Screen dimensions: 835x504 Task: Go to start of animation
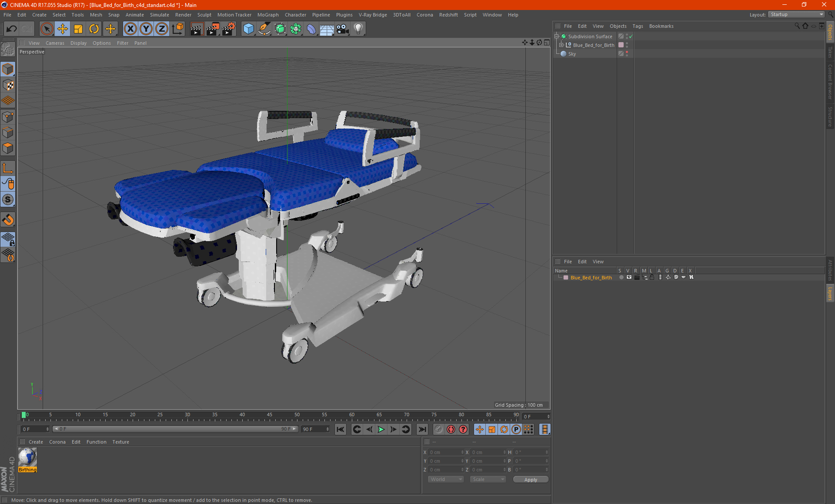(x=341, y=429)
